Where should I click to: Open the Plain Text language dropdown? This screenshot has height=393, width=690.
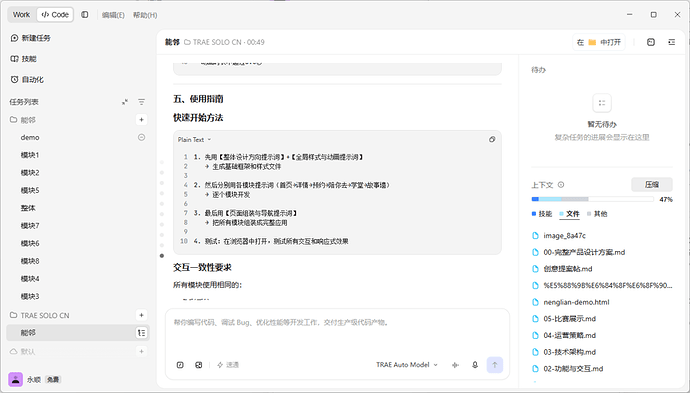click(195, 140)
